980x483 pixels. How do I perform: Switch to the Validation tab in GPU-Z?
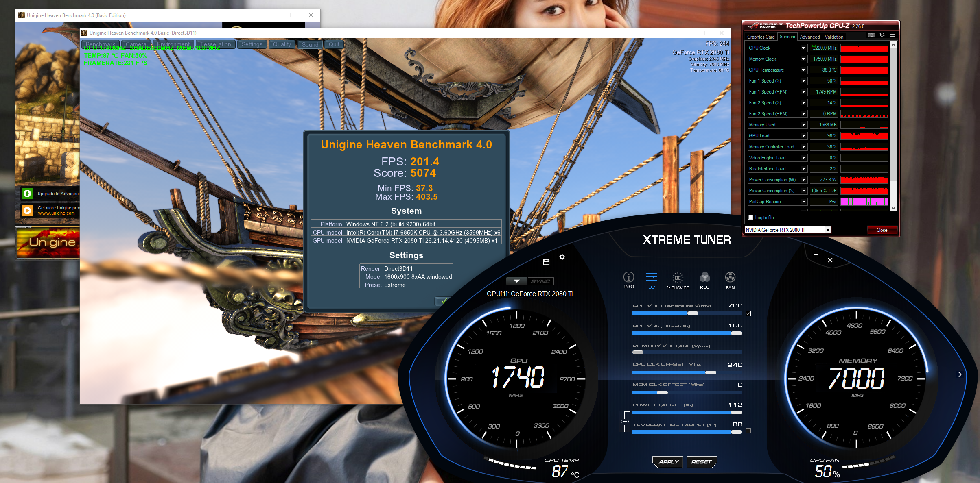(x=834, y=37)
